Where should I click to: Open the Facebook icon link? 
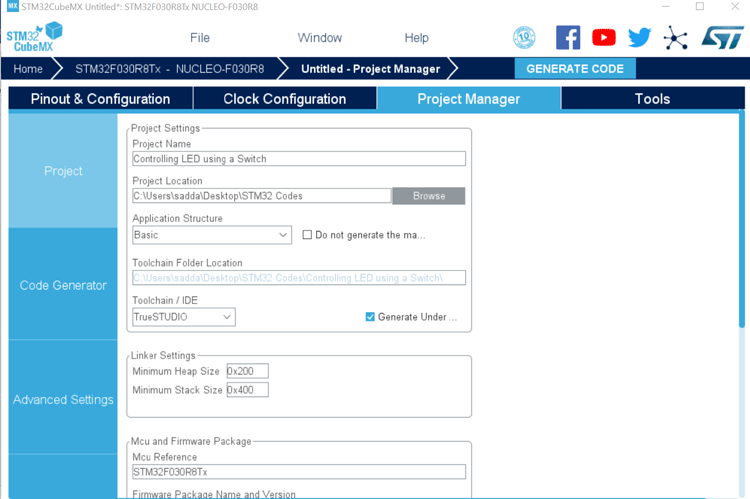pyautogui.click(x=568, y=37)
